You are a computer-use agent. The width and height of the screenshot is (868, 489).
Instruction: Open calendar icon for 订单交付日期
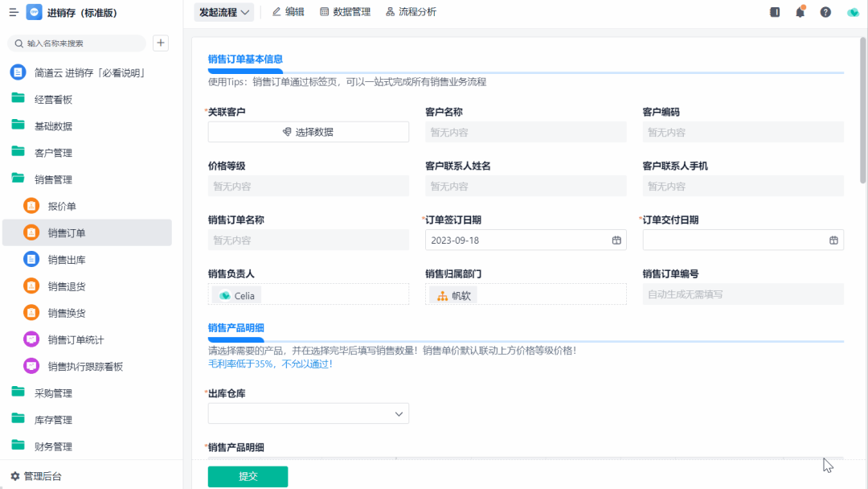tap(833, 240)
